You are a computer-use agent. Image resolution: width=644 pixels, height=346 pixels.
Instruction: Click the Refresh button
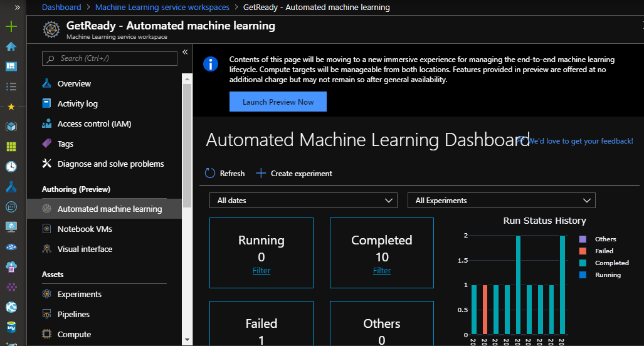point(224,173)
